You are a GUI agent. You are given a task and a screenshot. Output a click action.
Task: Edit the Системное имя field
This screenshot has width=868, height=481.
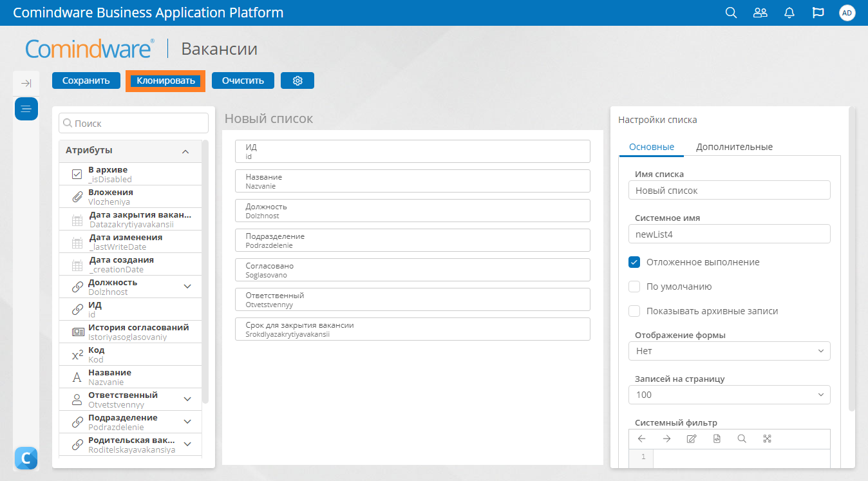click(x=730, y=234)
